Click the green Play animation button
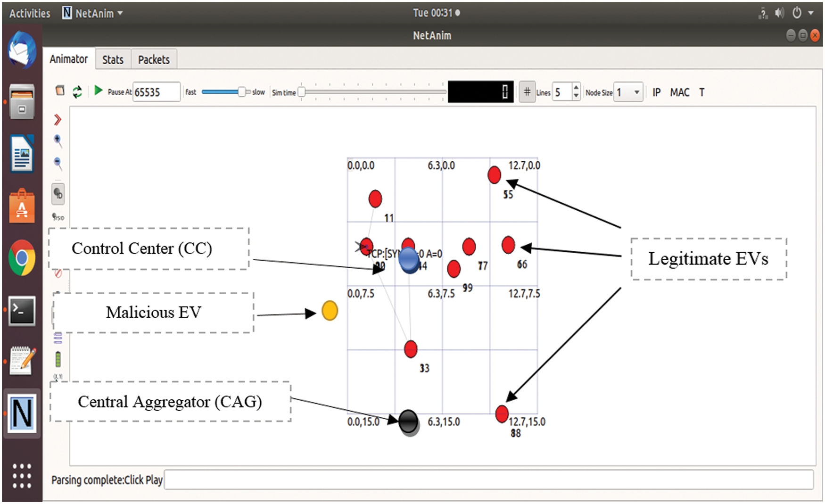The height and width of the screenshot is (504, 825). pos(98,91)
